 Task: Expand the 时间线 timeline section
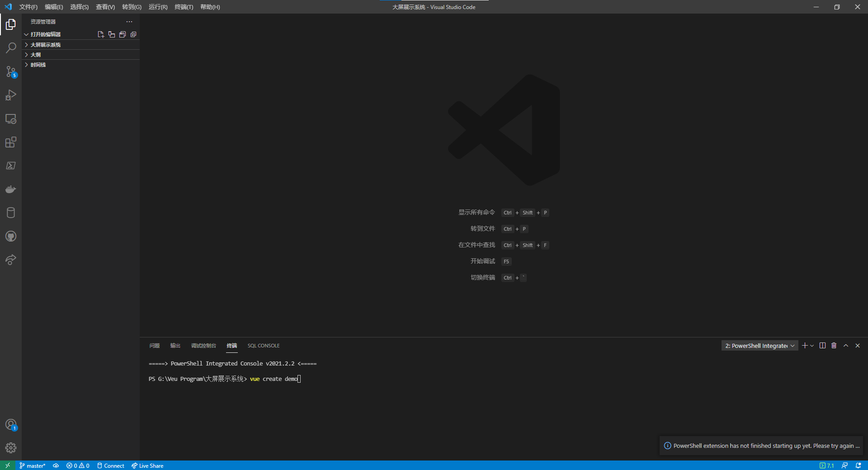pyautogui.click(x=81, y=65)
